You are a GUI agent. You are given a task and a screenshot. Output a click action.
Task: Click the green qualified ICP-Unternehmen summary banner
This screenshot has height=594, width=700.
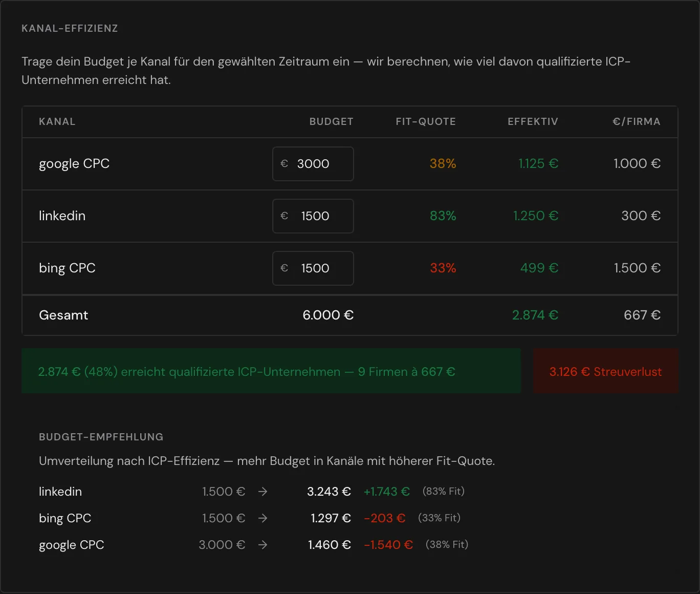pos(271,371)
